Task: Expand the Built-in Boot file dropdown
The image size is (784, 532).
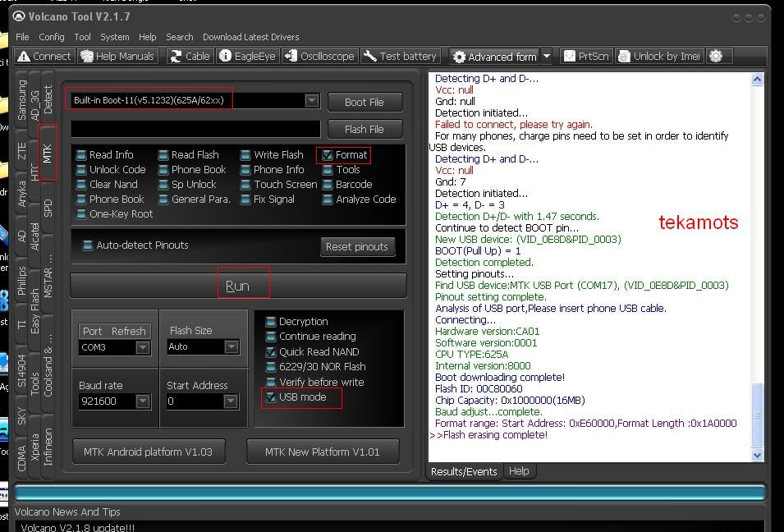Action: click(311, 100)
